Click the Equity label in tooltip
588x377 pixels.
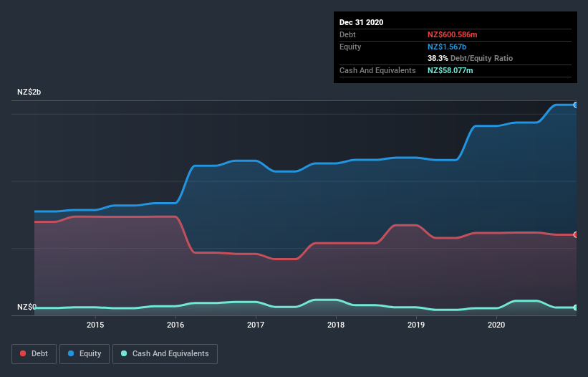tap(350, 47)
